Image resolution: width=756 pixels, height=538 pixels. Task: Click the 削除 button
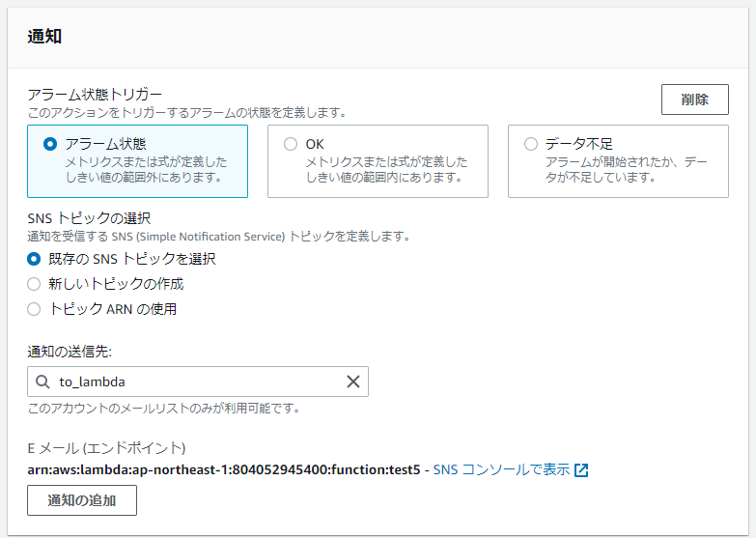[695, 99]
